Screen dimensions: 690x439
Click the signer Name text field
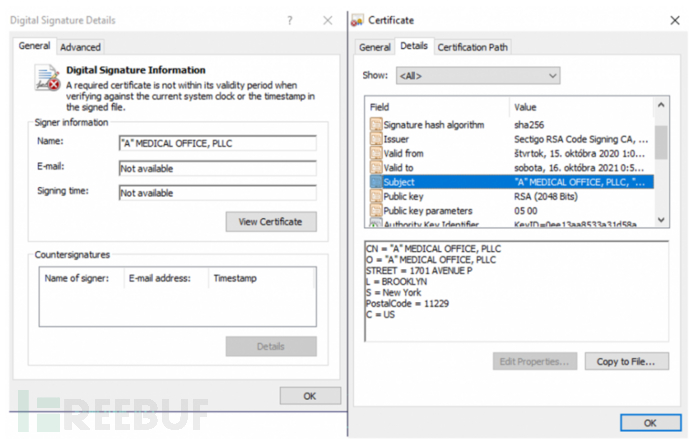point(216,143)
